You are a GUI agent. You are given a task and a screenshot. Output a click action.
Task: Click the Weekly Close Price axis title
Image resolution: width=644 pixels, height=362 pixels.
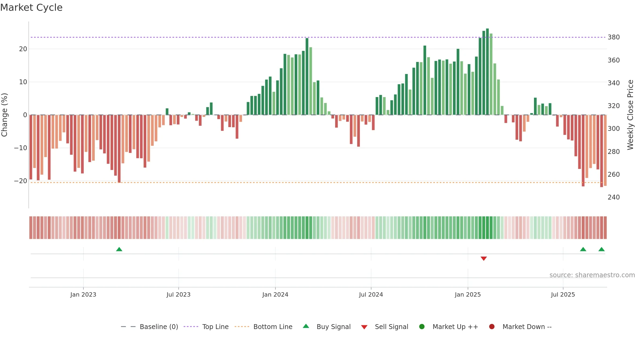pos(630,115)
